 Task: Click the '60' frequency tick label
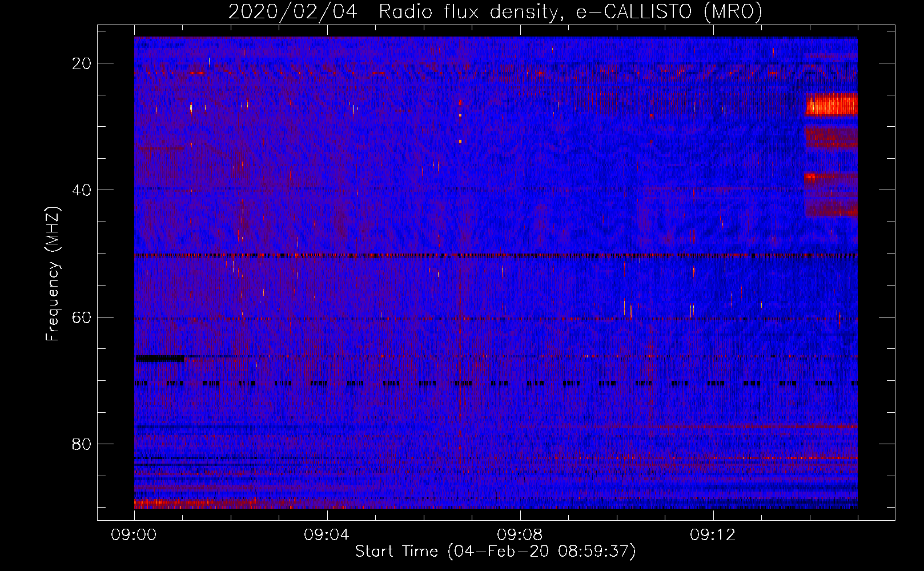tap(82, 317)
